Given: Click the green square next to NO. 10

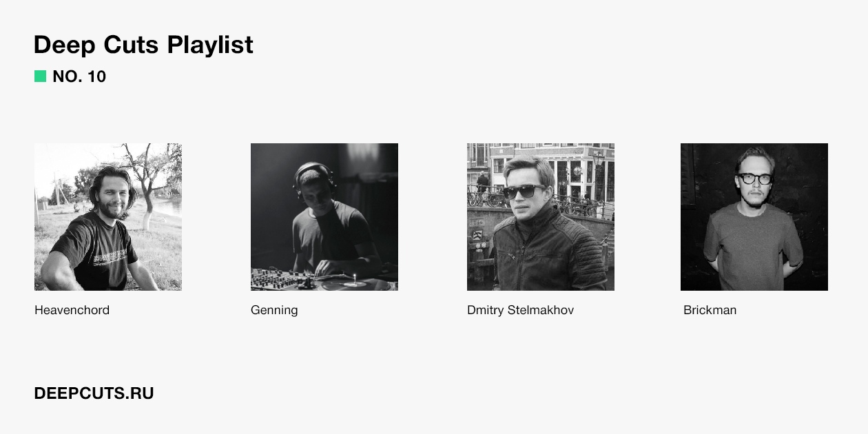Looking at the screenshot, I should pyautogui.click(x=40, y=76).
